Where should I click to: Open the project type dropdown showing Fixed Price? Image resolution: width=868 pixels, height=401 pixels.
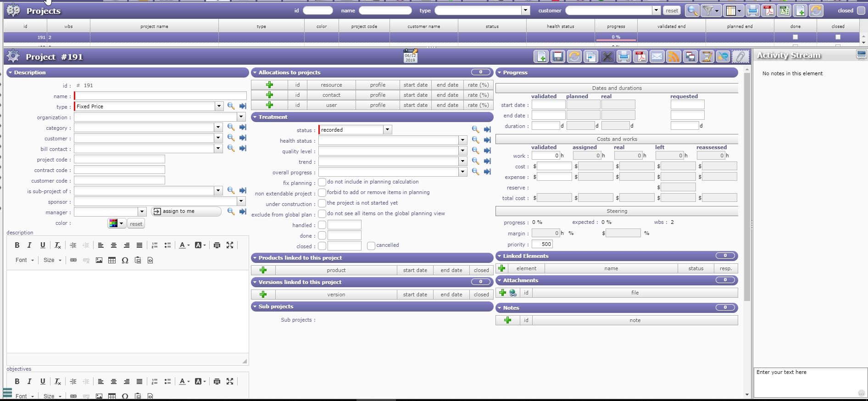219,106
